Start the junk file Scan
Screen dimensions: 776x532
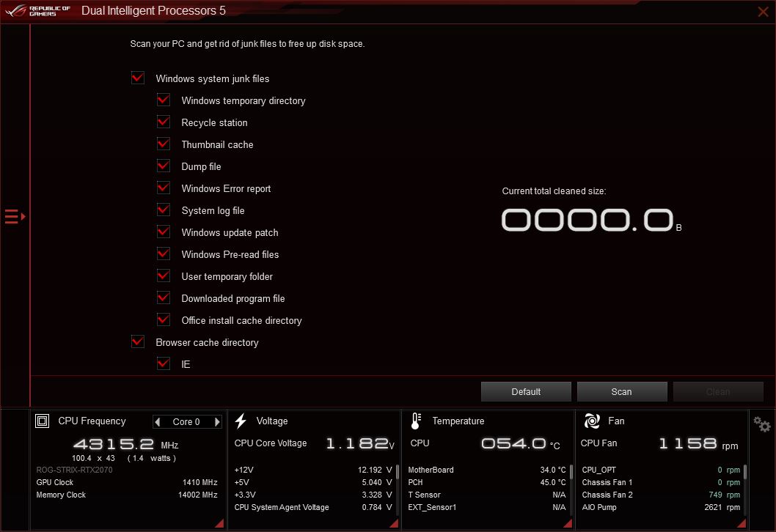pyautogui.click(x=621, y=391)
